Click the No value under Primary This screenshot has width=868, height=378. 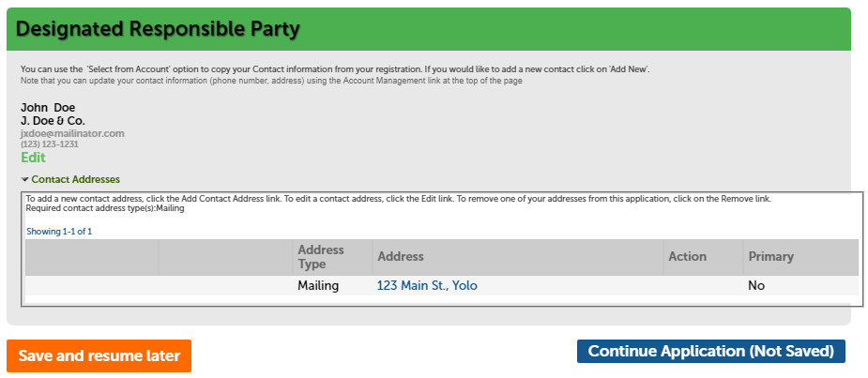coord(756,286)
